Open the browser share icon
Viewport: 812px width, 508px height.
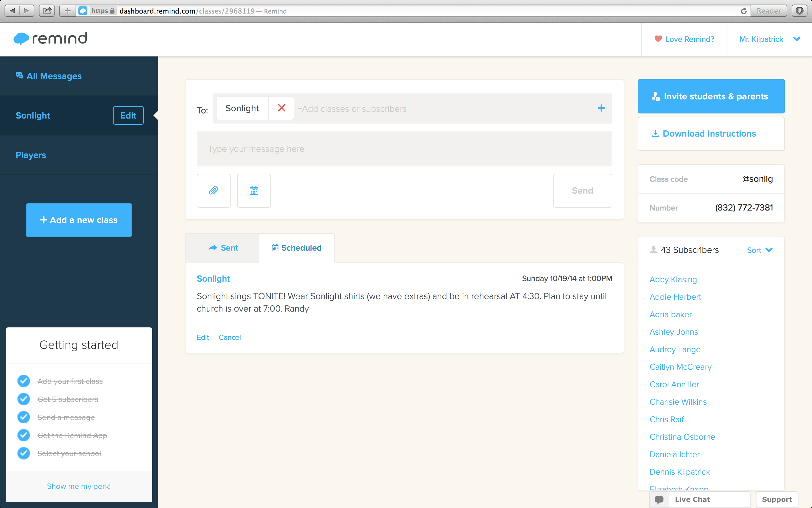[47, 11]
